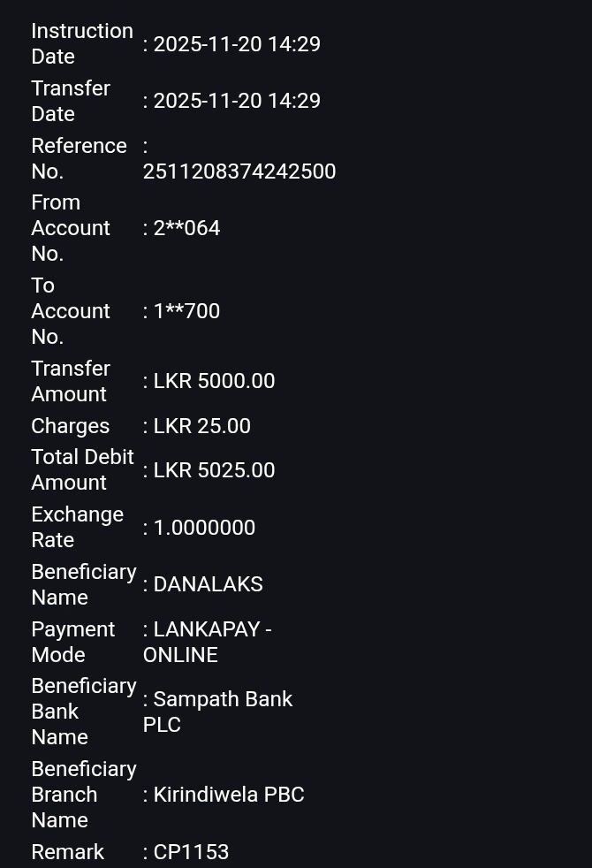Tap the Kirindiwela PBC branch name

(x=228, y=795)
